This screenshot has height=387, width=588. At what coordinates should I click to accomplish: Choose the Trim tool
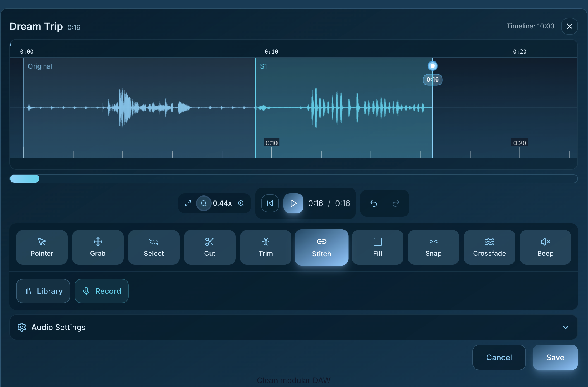(266, 247)
